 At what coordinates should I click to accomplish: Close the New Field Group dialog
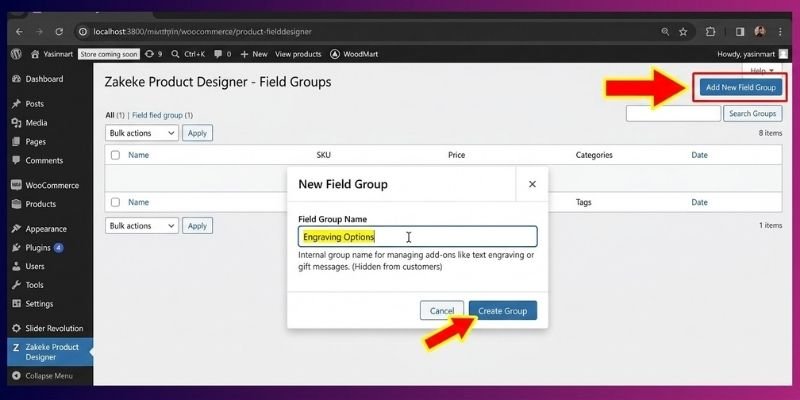(x=532, y=184)
